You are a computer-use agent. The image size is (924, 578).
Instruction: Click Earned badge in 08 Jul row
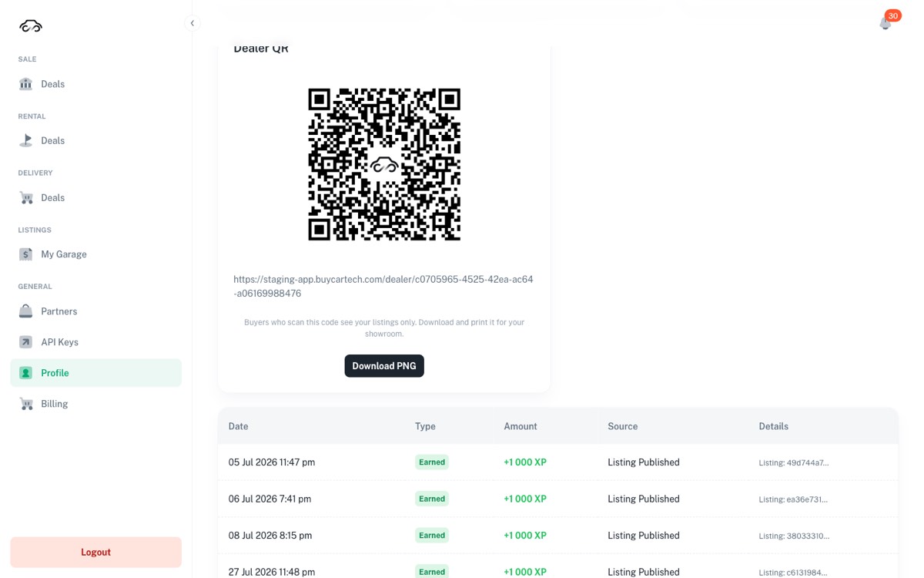pyautogui.click(x=432, y=536)
